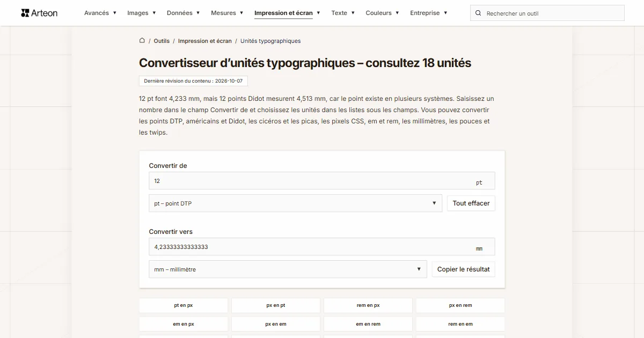
Task: Open the Avancés menu
Action: [x=100, y=13]
